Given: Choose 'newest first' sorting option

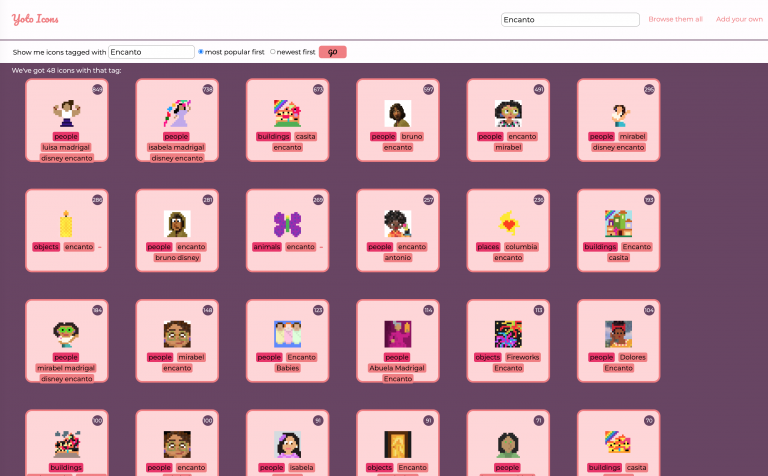Looking at the screenshot, I should (x=273, y=52).
